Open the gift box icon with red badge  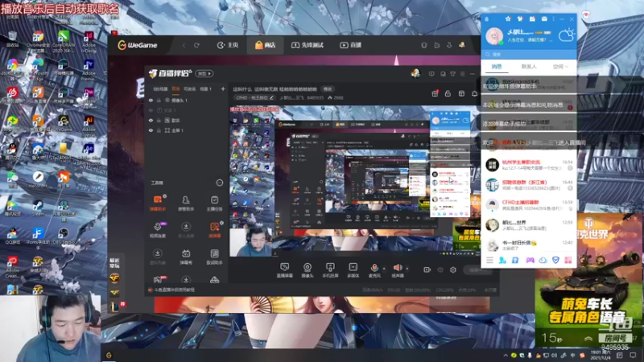pos(435,93)
